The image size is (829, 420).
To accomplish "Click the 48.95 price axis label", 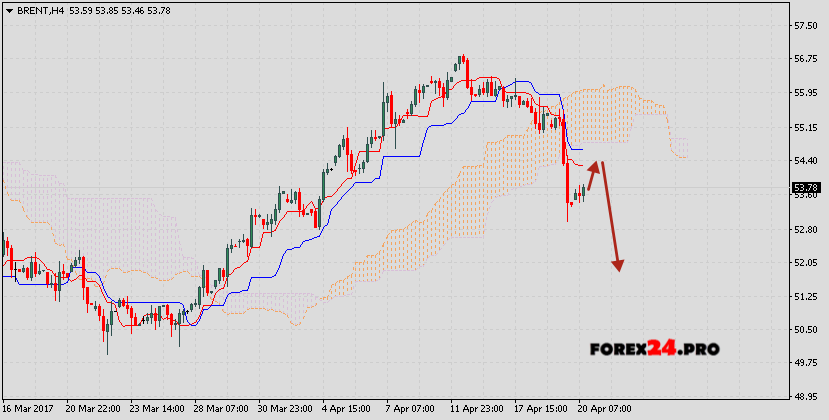I will pyautogui.click(x=806, y=397).
